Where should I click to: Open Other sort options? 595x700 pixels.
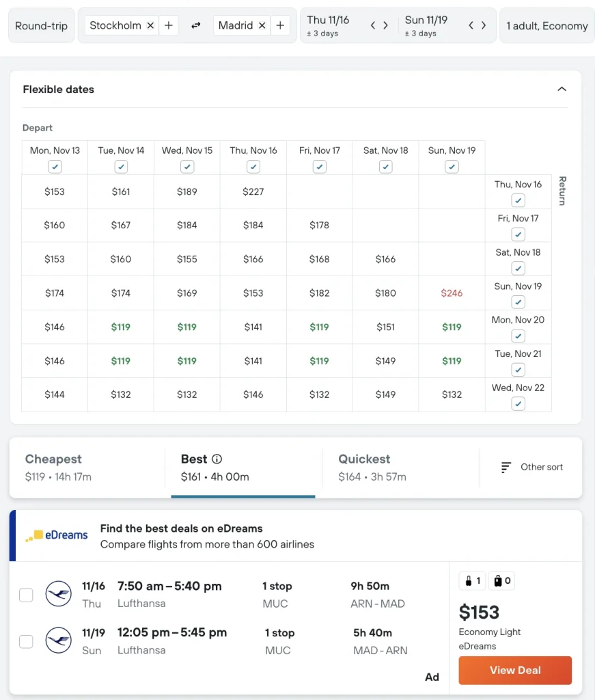tap(531, 467)
